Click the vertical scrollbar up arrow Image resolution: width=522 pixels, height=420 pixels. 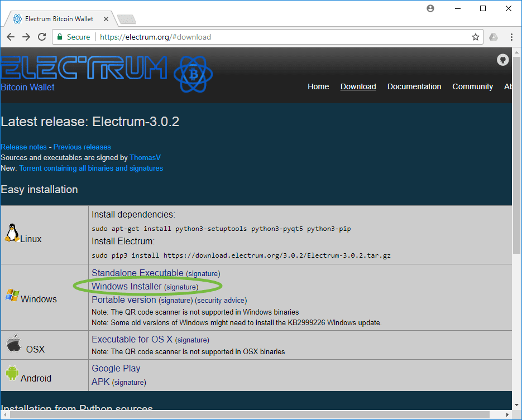coord(516,52)
